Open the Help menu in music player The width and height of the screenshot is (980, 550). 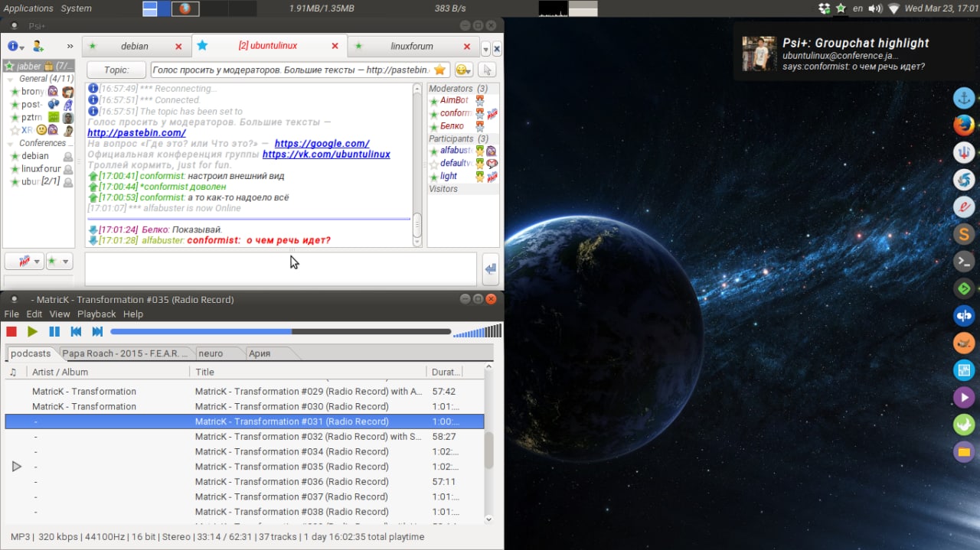pos(133,314)
